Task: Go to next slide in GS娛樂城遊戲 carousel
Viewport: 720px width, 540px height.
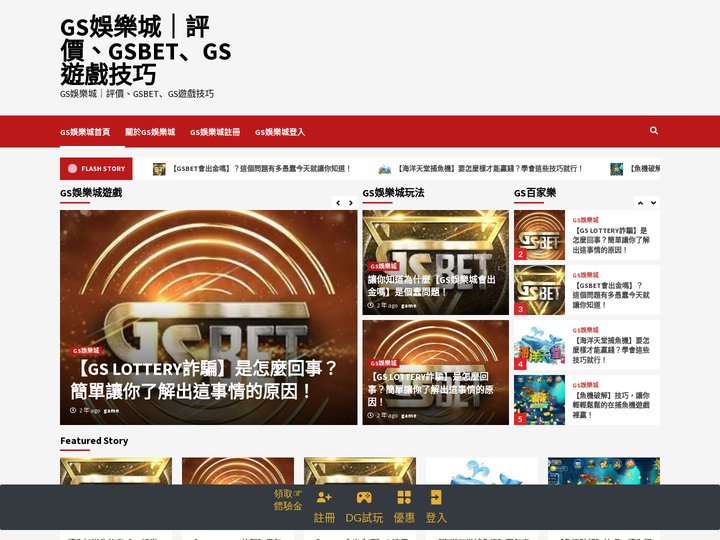Action: pos(351,203)
